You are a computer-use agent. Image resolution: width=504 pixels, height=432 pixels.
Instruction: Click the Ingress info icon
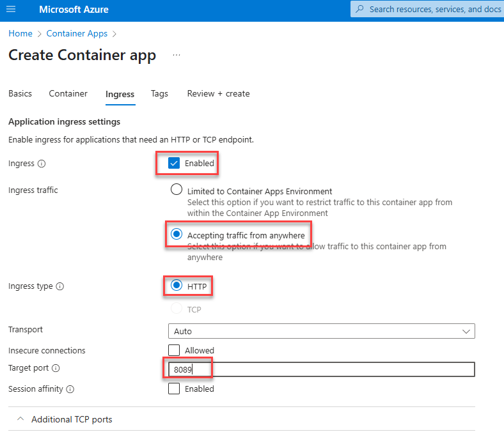(x=42, y=164)
